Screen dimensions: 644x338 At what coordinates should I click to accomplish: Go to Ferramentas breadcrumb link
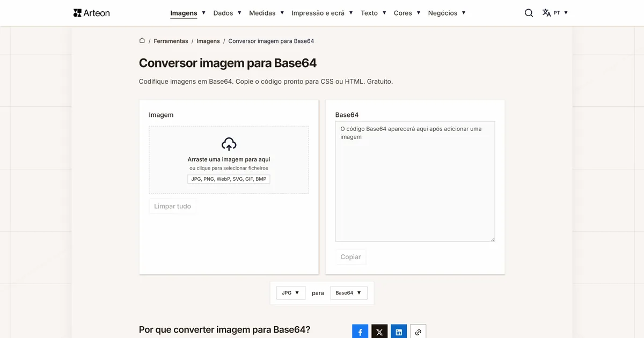(x=171, y=41)
